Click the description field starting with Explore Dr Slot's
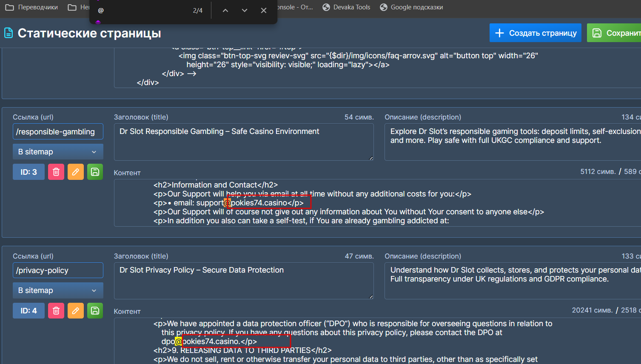641x364 pixels. pos(513,142)
